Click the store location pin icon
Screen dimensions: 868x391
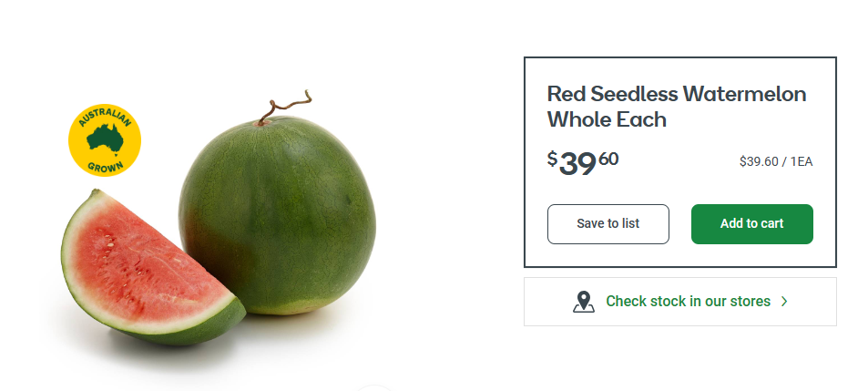583,302
